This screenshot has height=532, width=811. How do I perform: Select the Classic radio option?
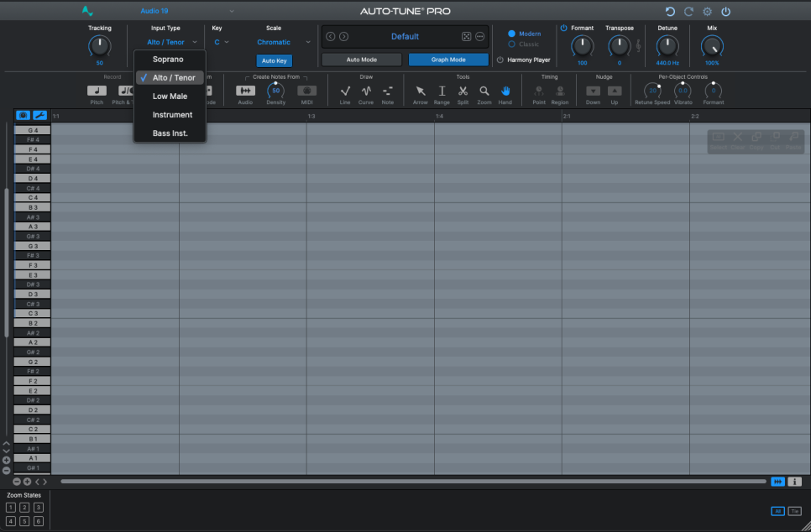[511, 44]
